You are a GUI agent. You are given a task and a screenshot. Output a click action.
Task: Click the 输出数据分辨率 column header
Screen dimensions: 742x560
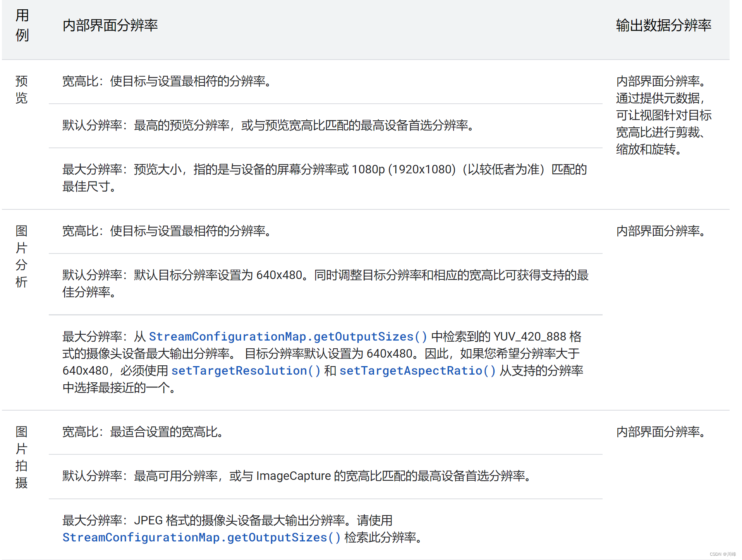coord(664,25)
